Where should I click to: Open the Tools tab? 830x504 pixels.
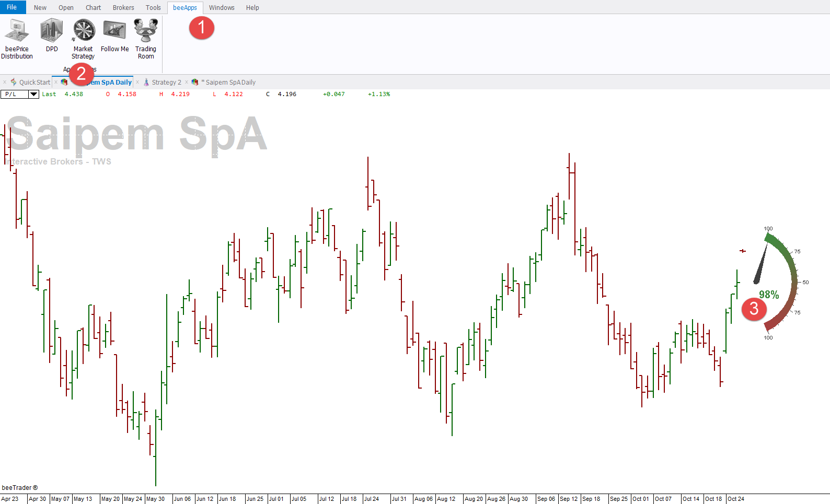153,7
